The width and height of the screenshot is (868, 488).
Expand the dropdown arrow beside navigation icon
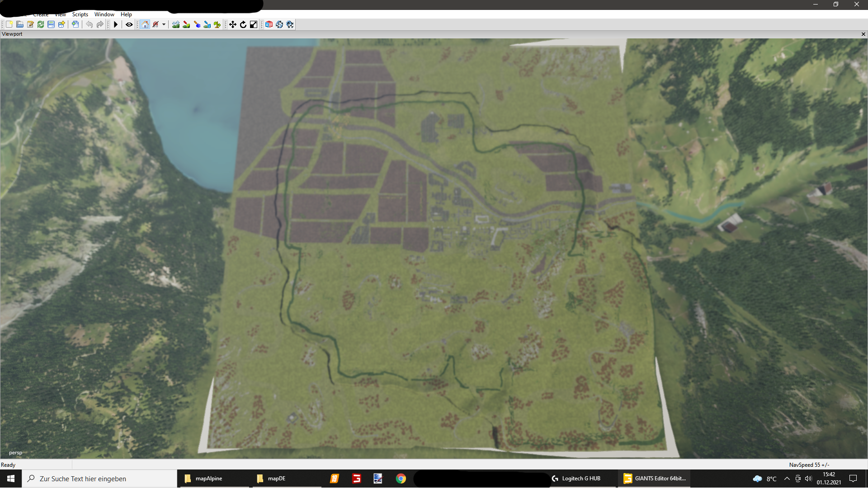(164, 24)
